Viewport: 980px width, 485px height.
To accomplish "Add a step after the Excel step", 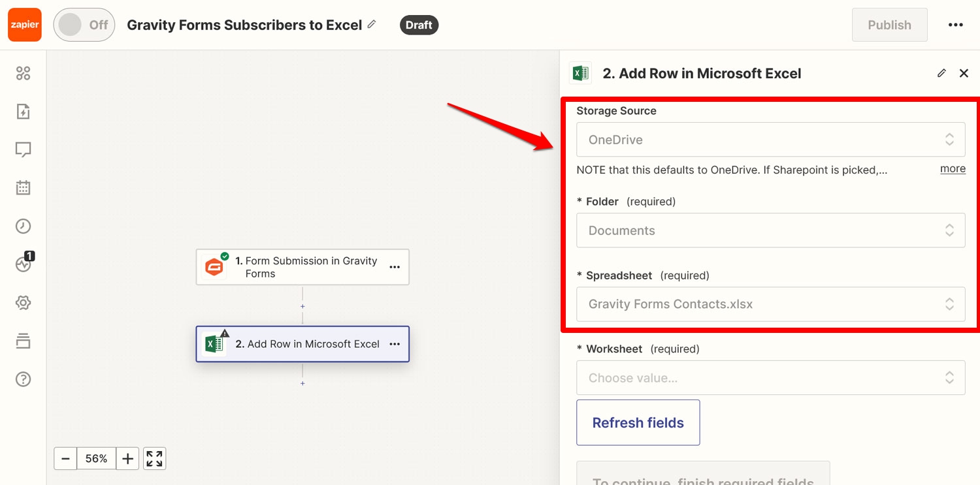I will (302, 383).
